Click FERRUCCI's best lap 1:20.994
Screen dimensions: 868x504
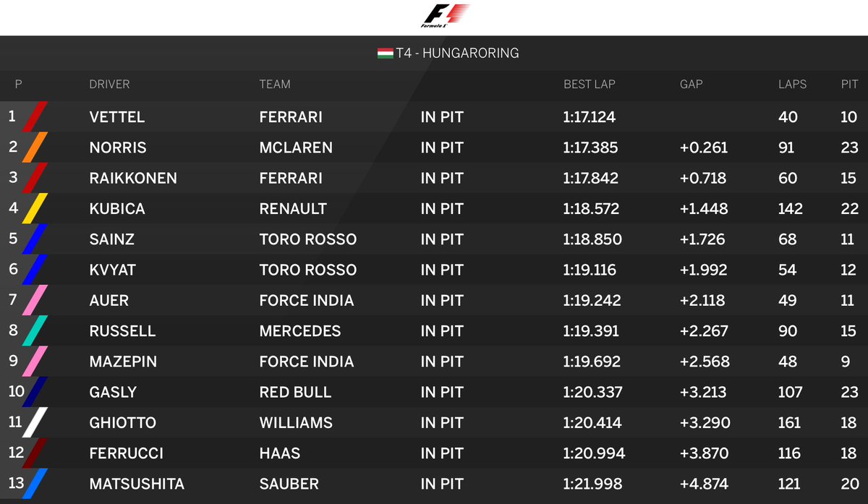point(594,453)
